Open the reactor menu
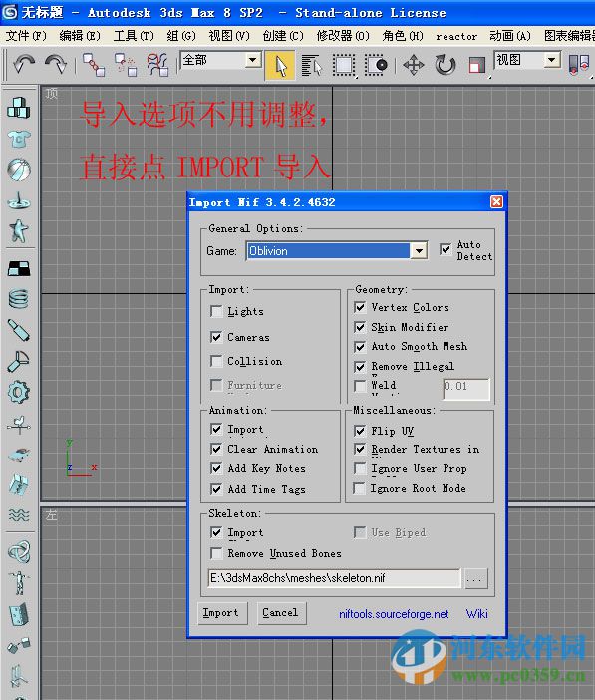This screenshot has width=595, height=700. point(456,36)
